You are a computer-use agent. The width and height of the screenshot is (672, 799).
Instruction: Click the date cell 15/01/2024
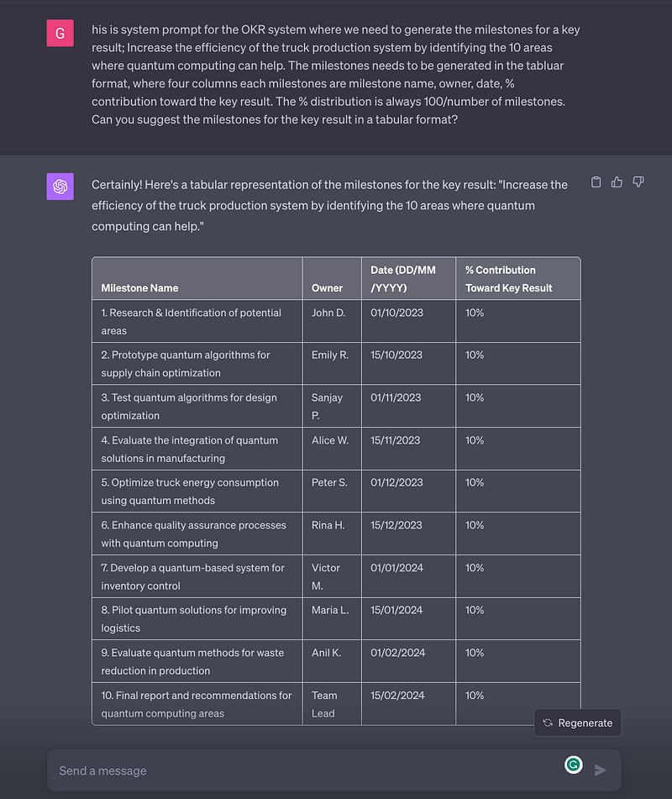(x=408, y=618)
